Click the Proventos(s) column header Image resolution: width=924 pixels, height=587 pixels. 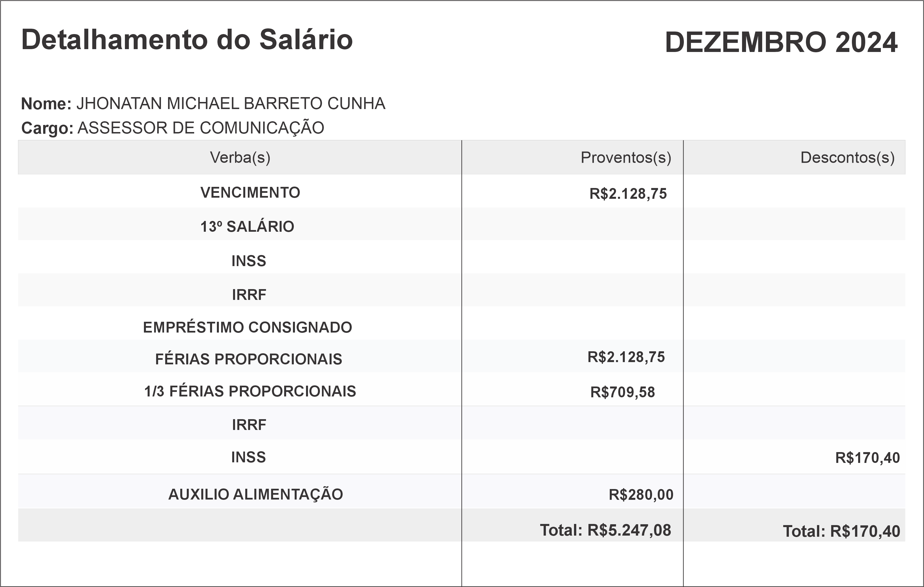[625, 157]
